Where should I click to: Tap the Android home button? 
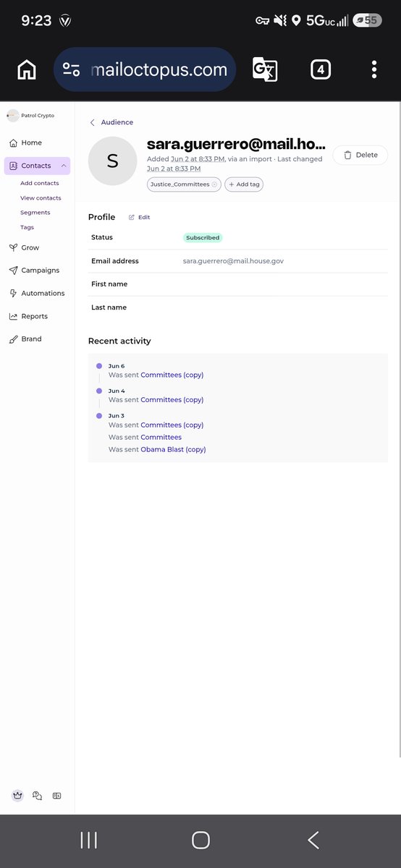pyautogui.click(x=200, y=840)
